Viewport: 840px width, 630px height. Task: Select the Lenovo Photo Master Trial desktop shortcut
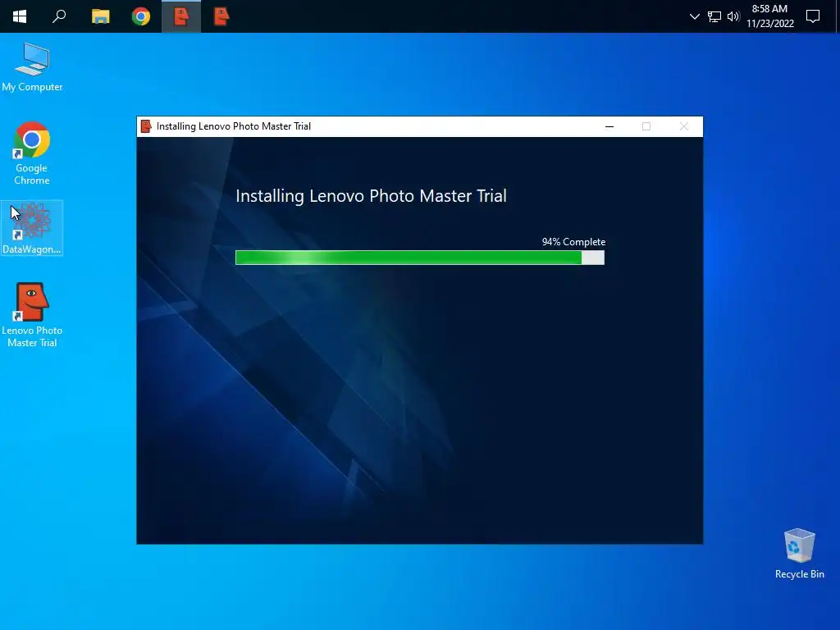[32, 315]
